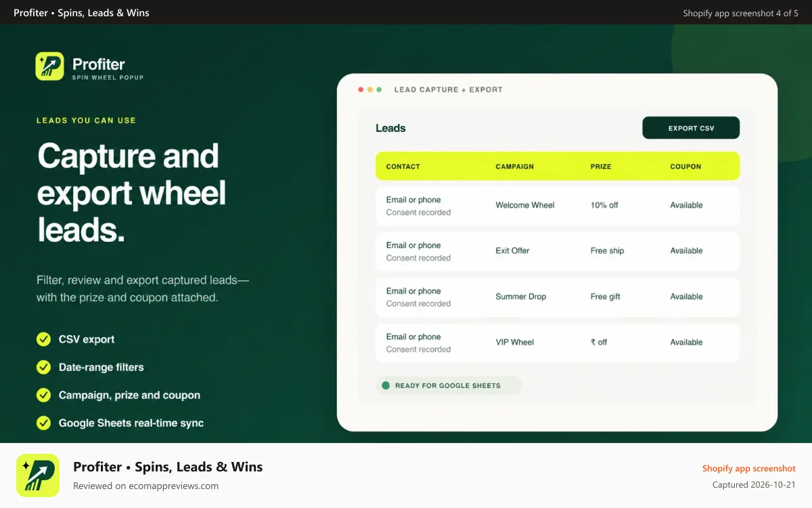The image size is (812, 508).
Task: Click the red window dot in the mockup
Action: click(x=361, y=89)
